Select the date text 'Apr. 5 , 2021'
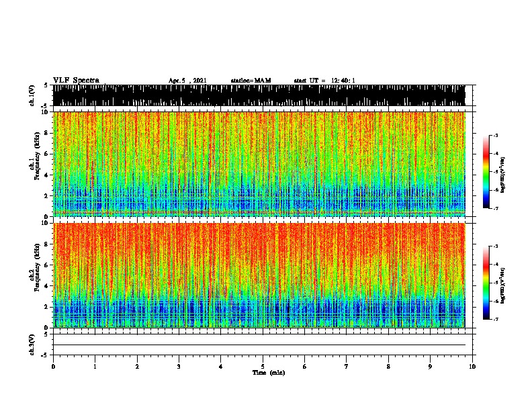Viewport: 532px width, 411px height. tap(187, 81)
